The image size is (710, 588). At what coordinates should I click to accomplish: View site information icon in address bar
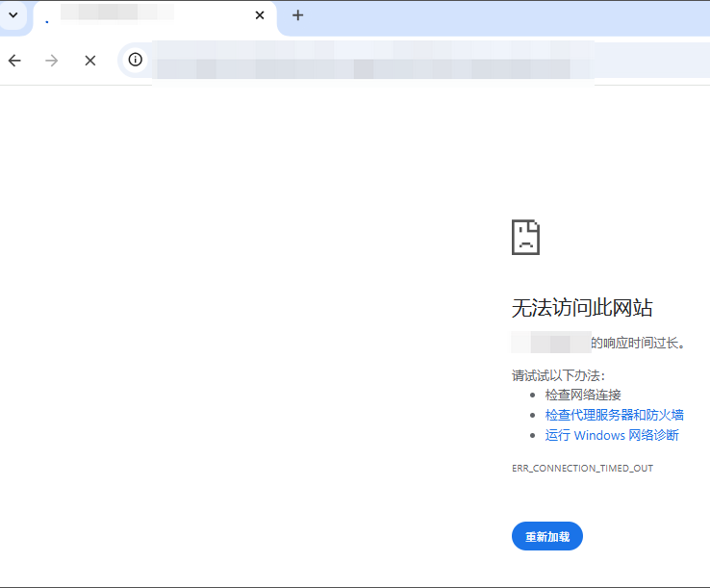[x=136, y=60]
